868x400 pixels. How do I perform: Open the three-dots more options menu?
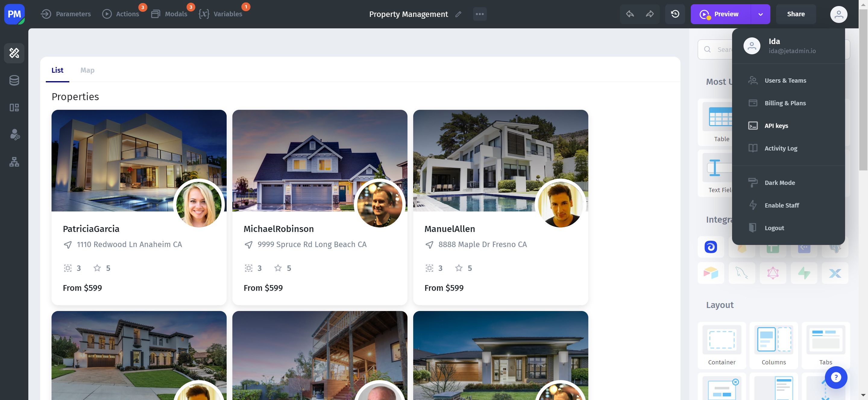tap(480, 14)
